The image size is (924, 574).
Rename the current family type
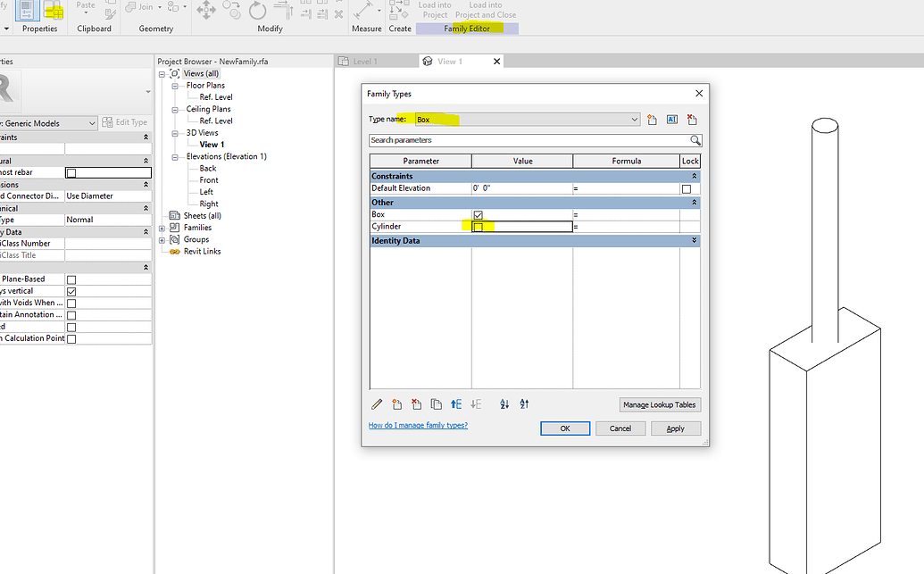pos(672,119)
